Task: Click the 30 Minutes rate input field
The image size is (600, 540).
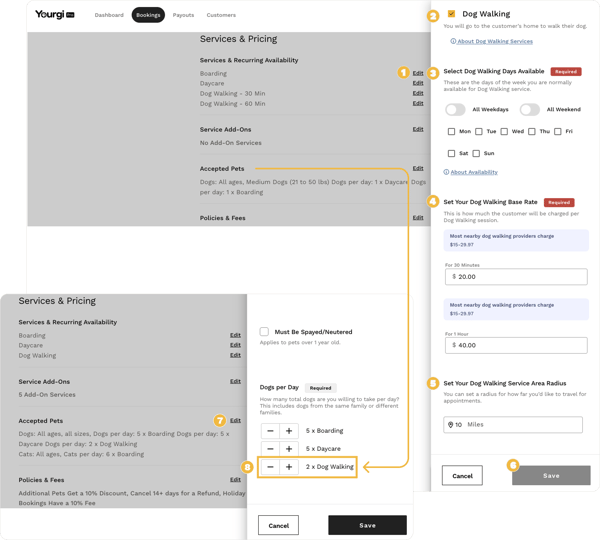Action: 516,276
